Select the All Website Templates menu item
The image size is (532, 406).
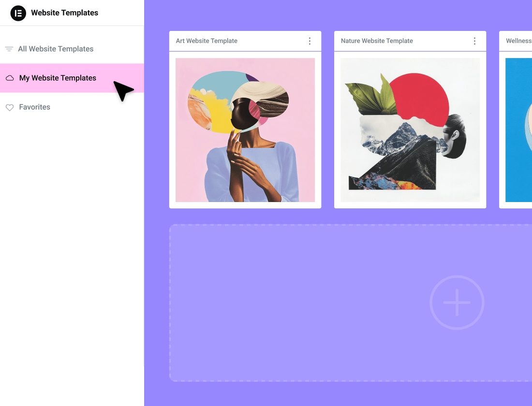(56, 49)
